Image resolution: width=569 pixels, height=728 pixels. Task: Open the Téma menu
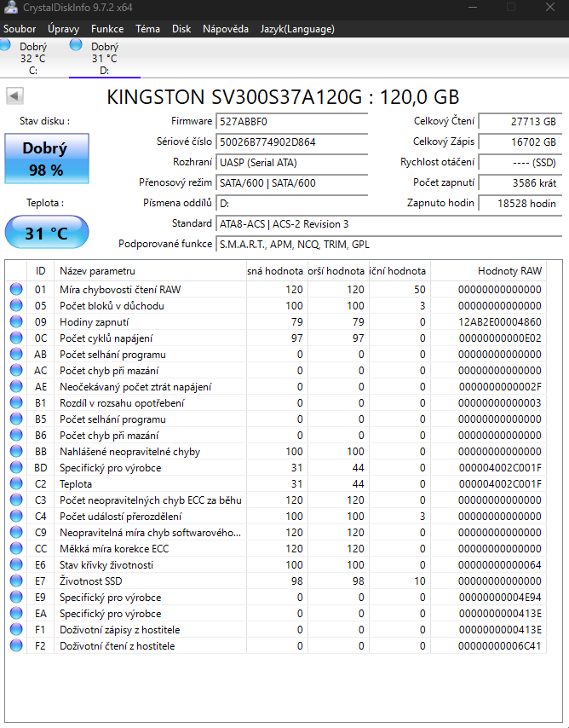tap(147, 29)
